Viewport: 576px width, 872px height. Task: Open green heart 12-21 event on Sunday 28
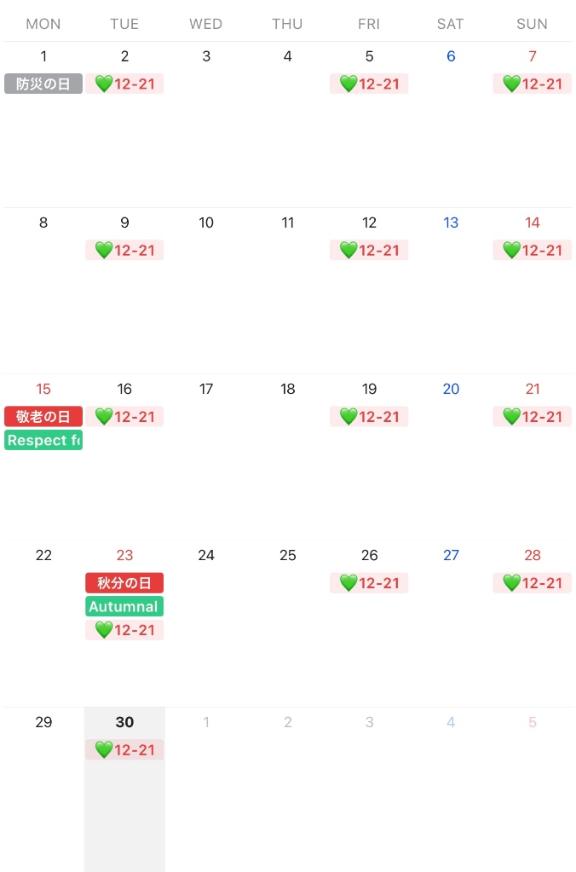tap(532, 583)
